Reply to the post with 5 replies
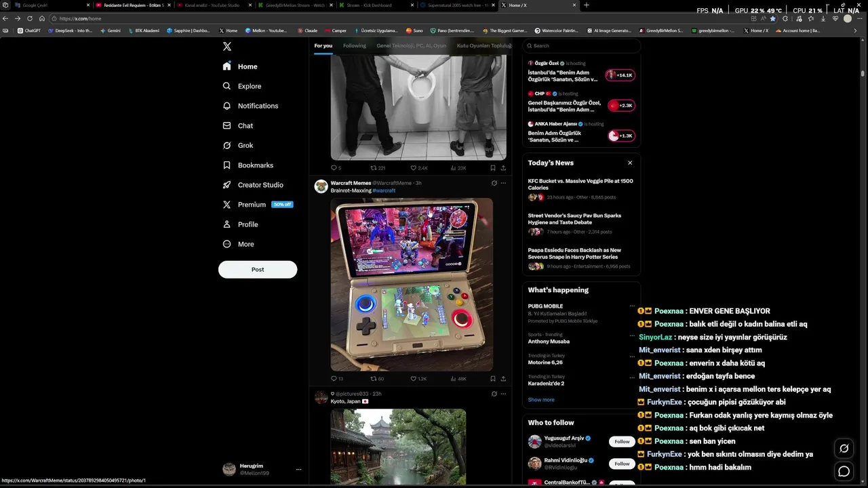Image resolution: width=868 pixels, height=488 pixels. 336,168
